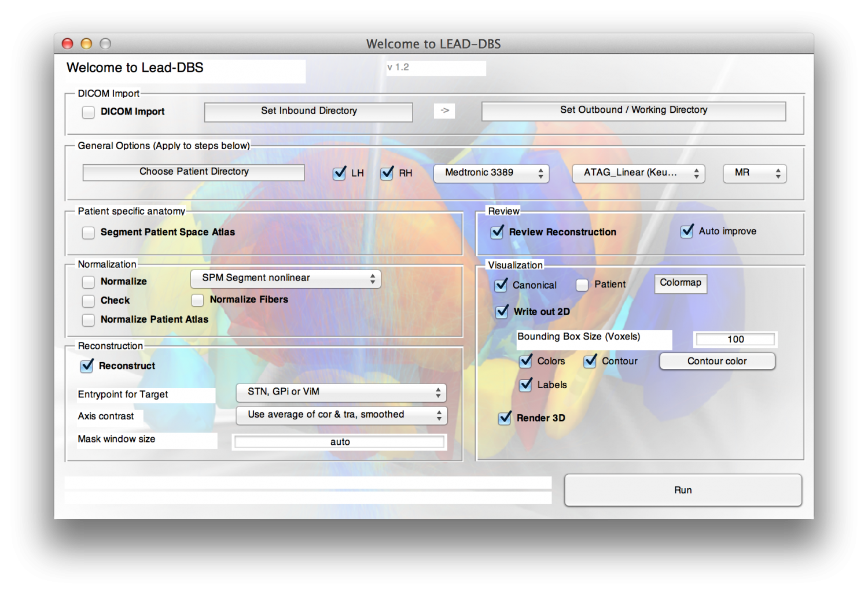Tick the Patient visualization checkbox

click(x=582, y=285)
